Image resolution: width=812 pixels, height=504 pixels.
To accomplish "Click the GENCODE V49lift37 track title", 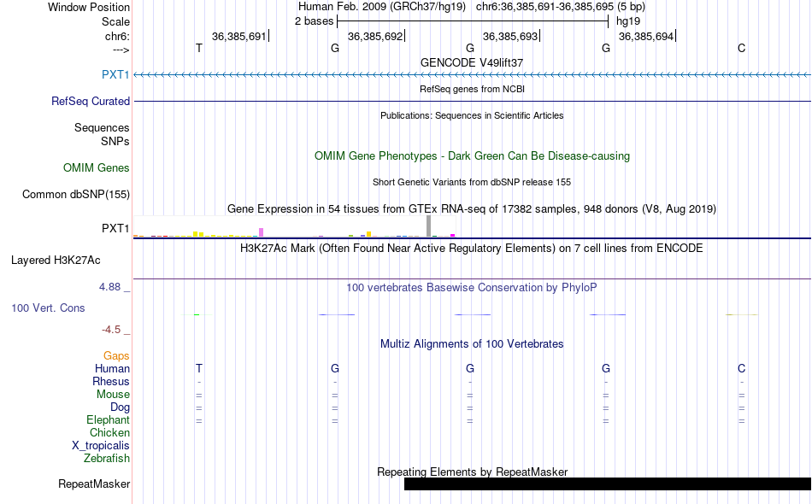I will [x=472, y=62].
